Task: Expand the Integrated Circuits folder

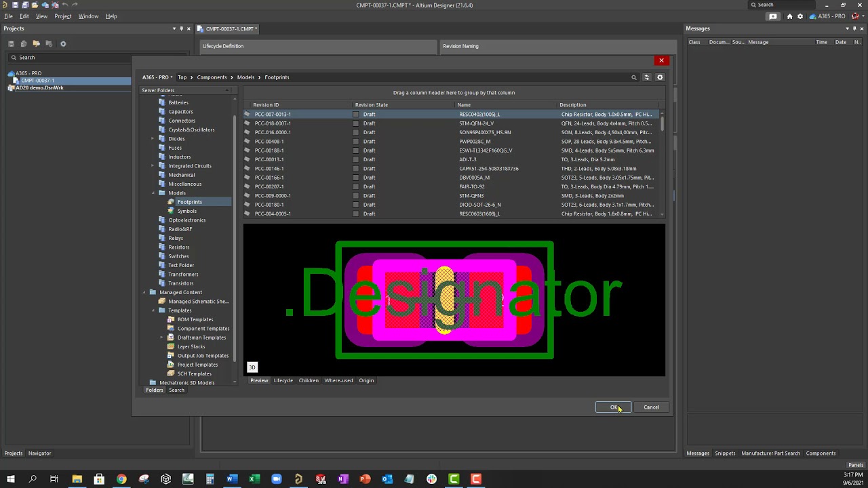Action: click(153, 166)
